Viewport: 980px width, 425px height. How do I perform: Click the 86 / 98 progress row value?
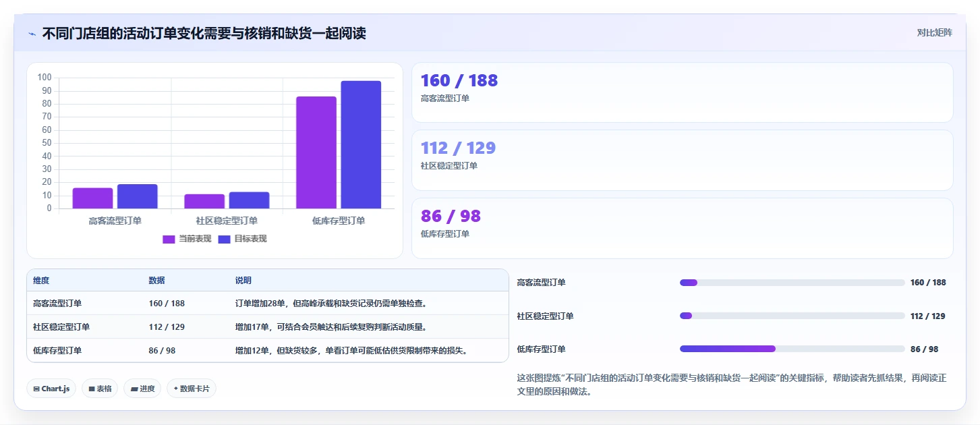924,349
